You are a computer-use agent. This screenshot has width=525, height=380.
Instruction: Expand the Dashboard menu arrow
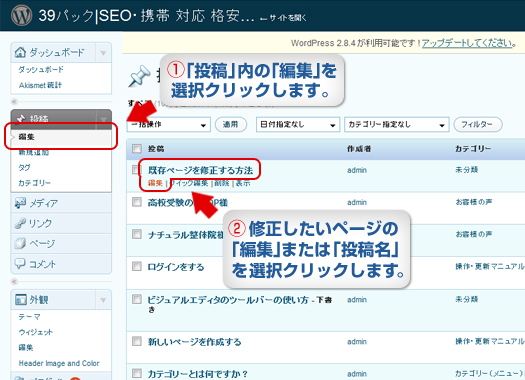pos(103,53)
